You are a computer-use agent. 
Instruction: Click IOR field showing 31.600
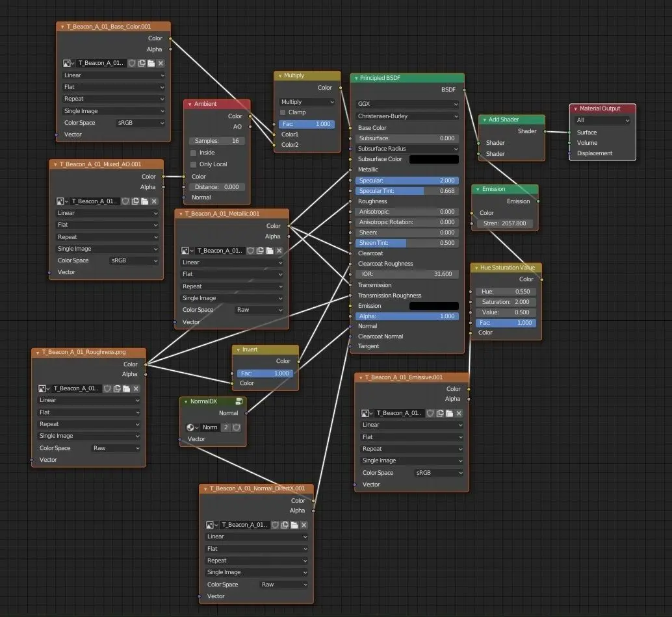tap(407, 274)
